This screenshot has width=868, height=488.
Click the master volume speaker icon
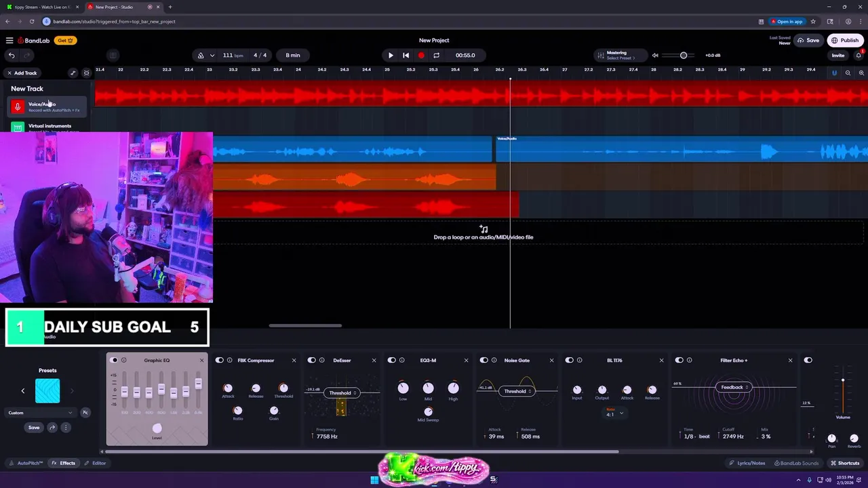pos(655,56)
